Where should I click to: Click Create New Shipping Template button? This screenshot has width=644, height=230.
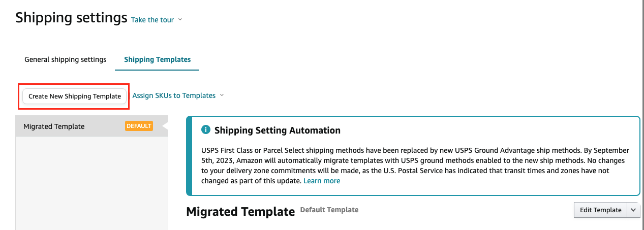pos(75,96)
